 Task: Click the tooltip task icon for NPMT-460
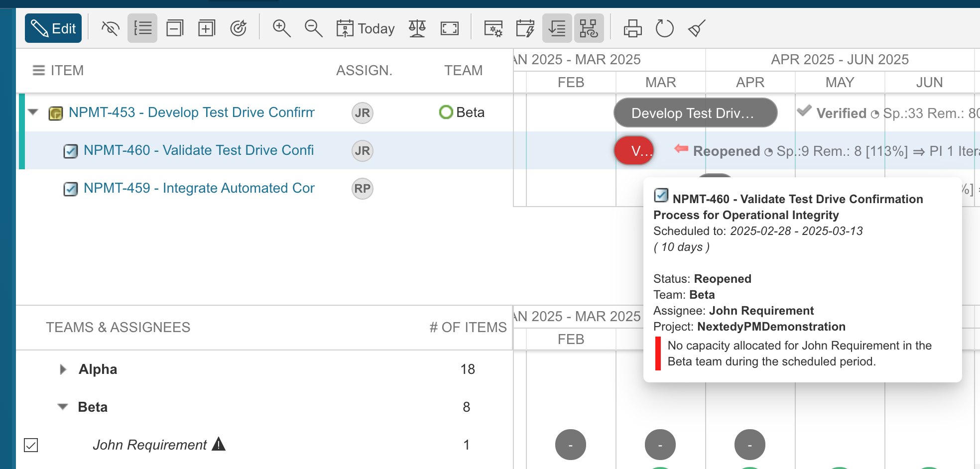pos(661,195)
